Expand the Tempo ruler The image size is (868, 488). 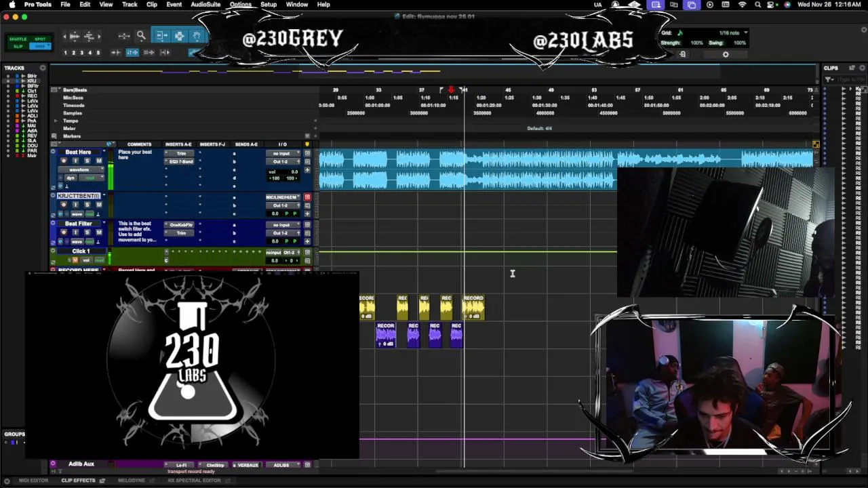click(56, 121)
